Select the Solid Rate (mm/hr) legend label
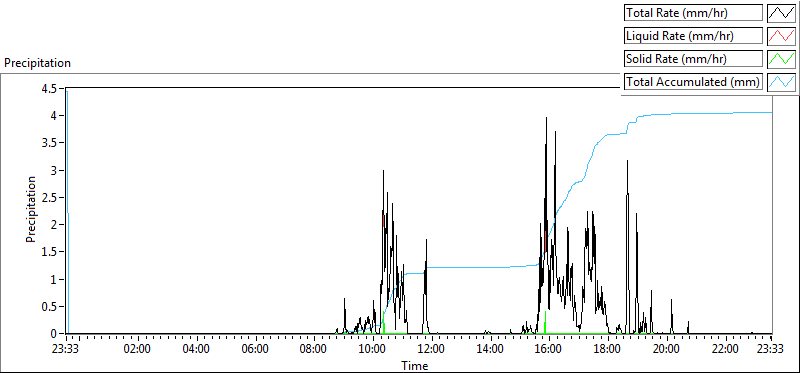 point(693,59)
